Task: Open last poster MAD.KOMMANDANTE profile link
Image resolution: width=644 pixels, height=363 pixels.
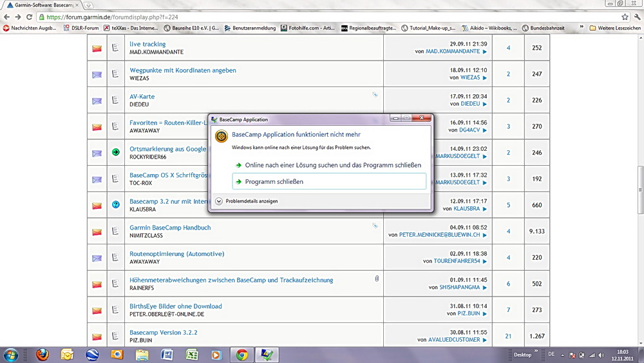Action: (x=453, y=52)
